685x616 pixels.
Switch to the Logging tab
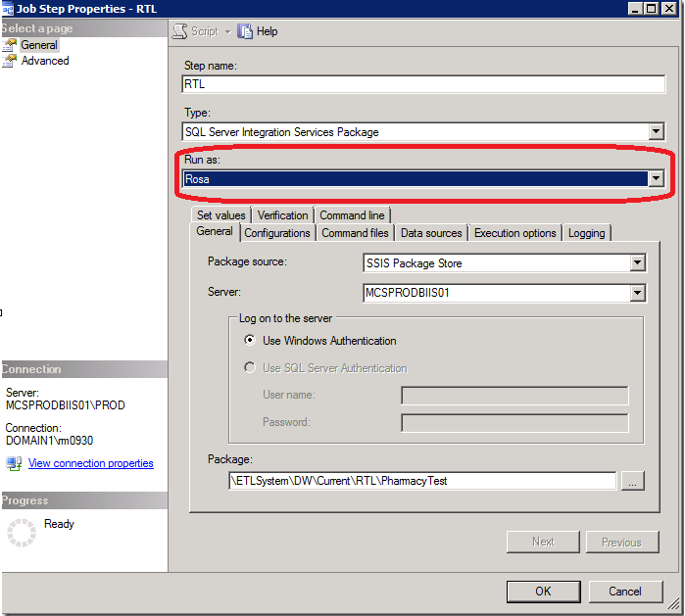coord(587,233)
